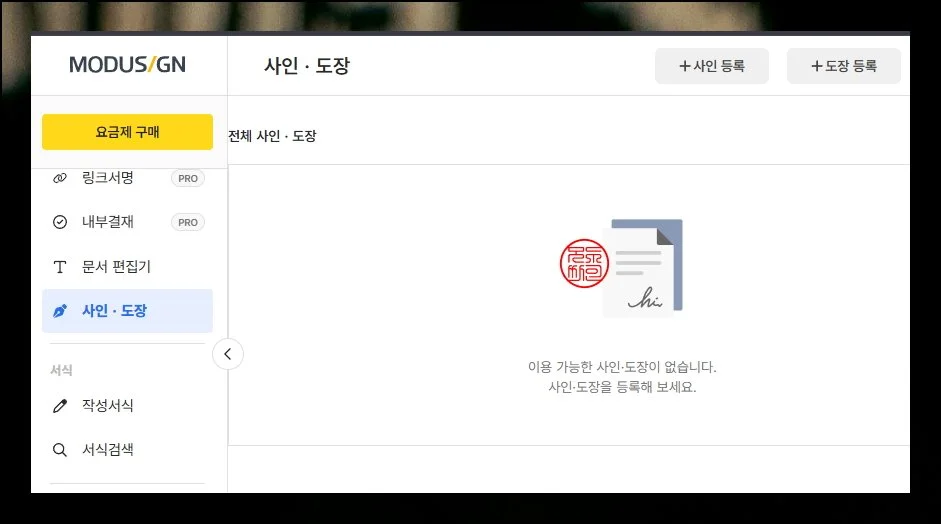This screenshot has width=941, height=524.
Task: Collapse the sidebar with the chevron arrow
Action: tap(228, 354)
